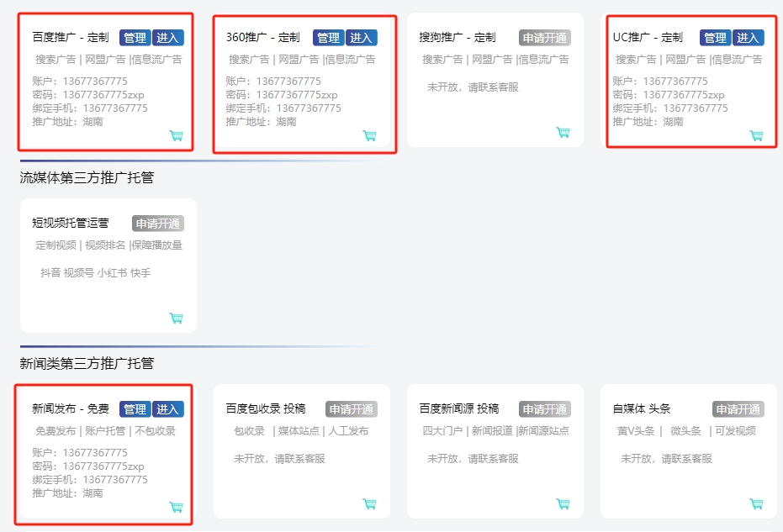Click 管理 button on 百度推广 card

[x=135, y=38]
